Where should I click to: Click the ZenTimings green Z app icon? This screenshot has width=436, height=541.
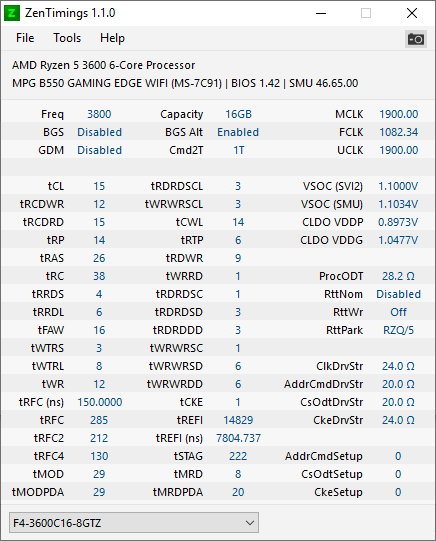pyautogui.click(x=12, y=13)
